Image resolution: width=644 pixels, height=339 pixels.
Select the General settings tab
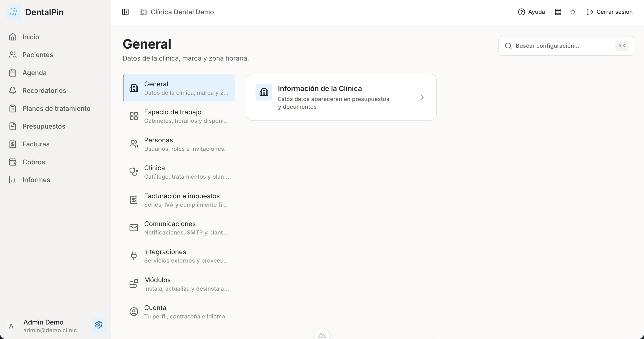pos(179,88)
